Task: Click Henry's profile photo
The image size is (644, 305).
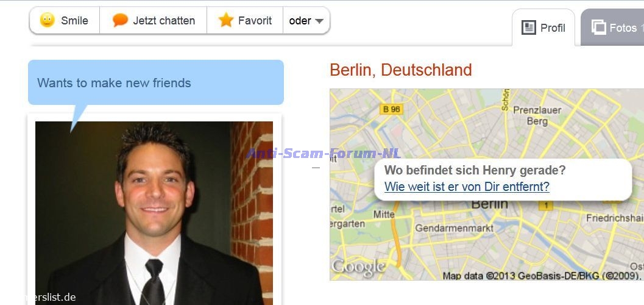Action: coord(154,213)
